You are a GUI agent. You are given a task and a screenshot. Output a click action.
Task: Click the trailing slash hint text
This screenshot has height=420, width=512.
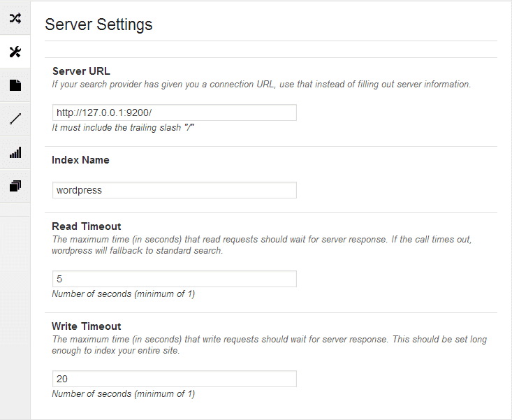[x=123, y=127]
